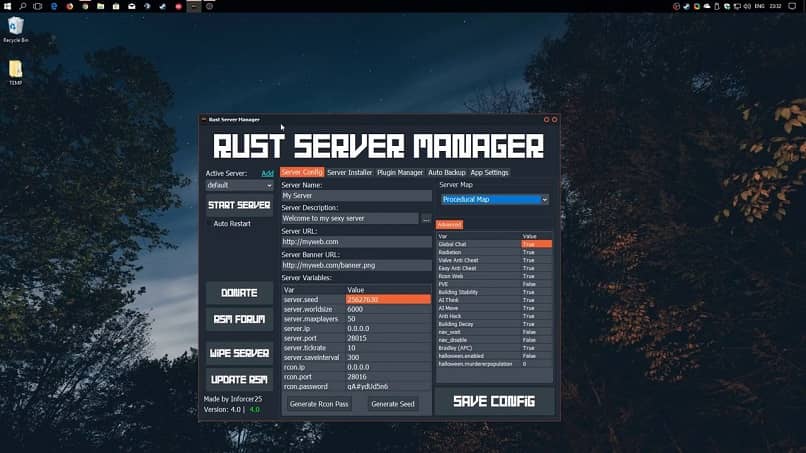
Task: Switch to Auto Backup tab
Action: [447, 172]
